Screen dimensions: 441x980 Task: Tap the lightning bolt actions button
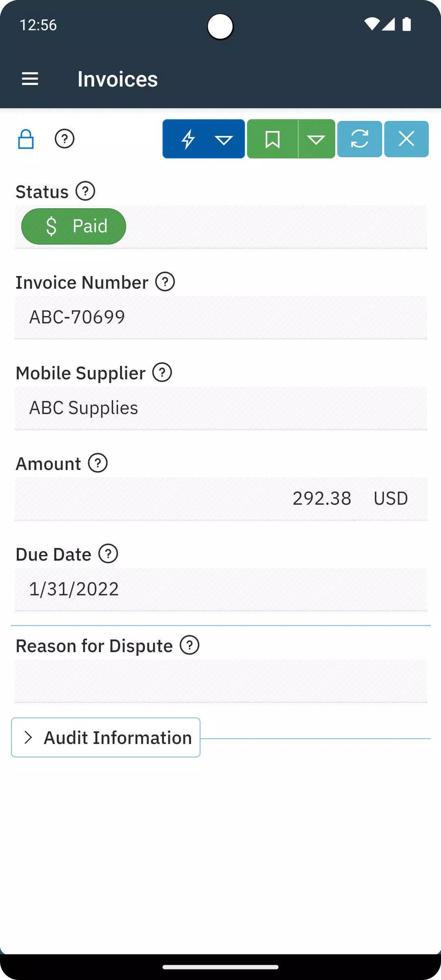click(188, 139)
